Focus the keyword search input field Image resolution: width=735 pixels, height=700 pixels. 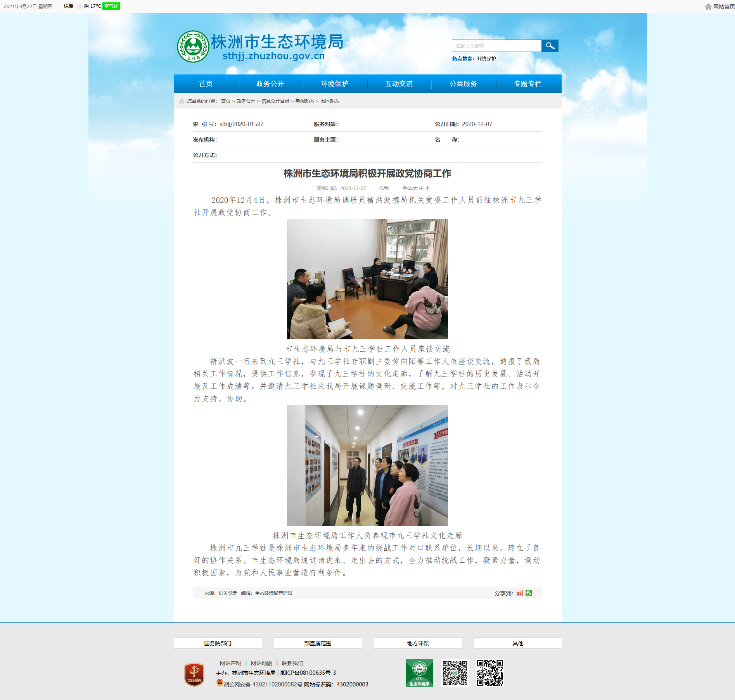coord(497,46)
